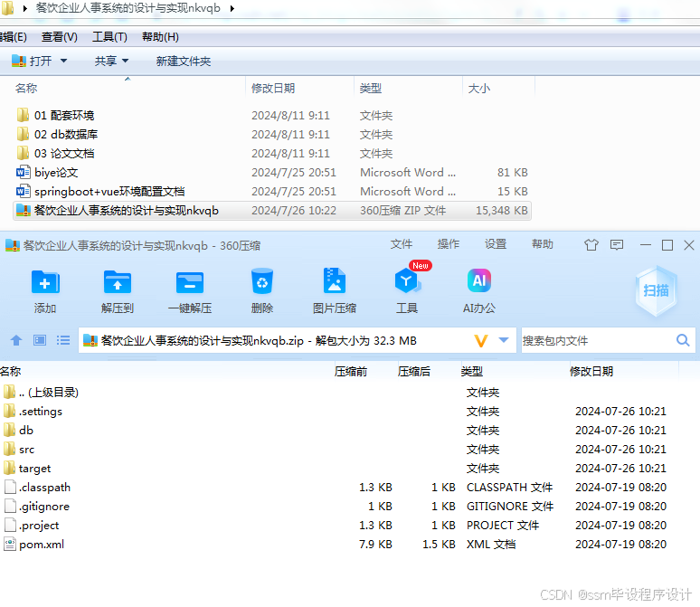Open the 图片压缩 image compression tool

(335, 280)
